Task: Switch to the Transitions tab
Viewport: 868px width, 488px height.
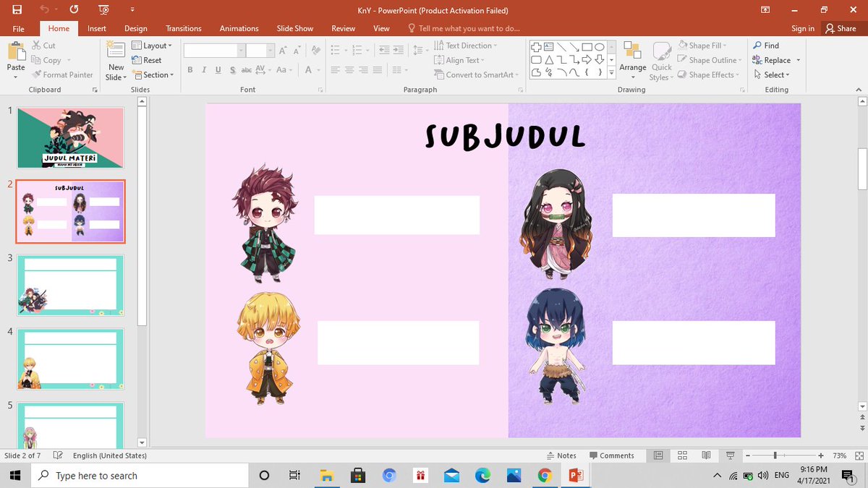Action: 184,28
